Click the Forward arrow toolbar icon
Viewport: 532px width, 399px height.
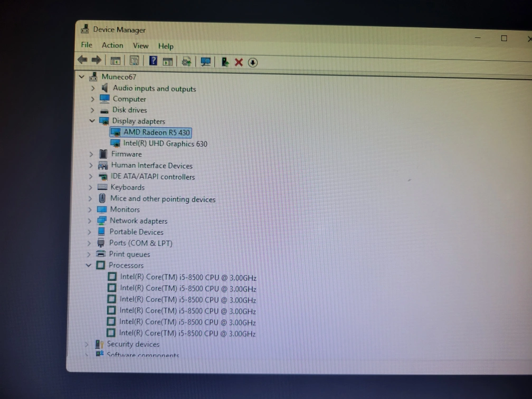[96, 60]
